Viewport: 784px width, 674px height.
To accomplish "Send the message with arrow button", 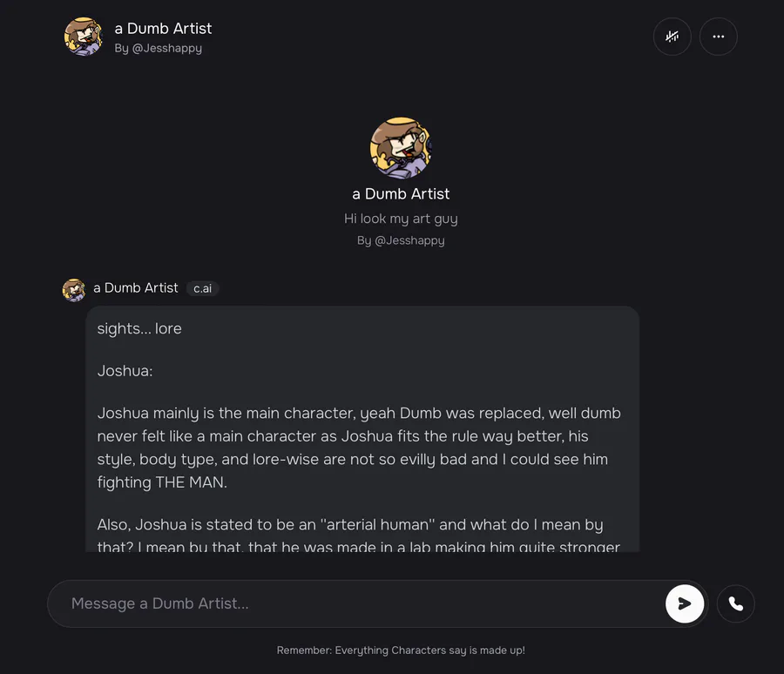I will 685,603.
